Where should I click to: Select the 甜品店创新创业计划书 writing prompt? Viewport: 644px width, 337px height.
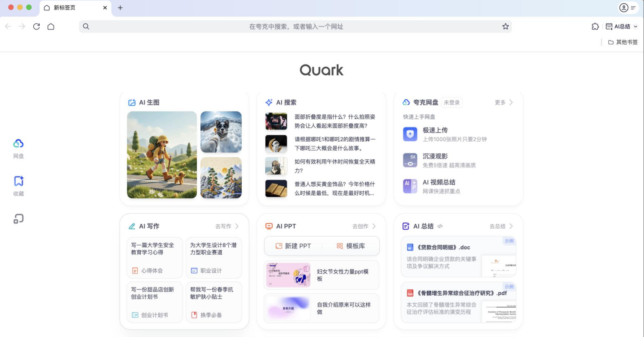click(x=155, y=302)
